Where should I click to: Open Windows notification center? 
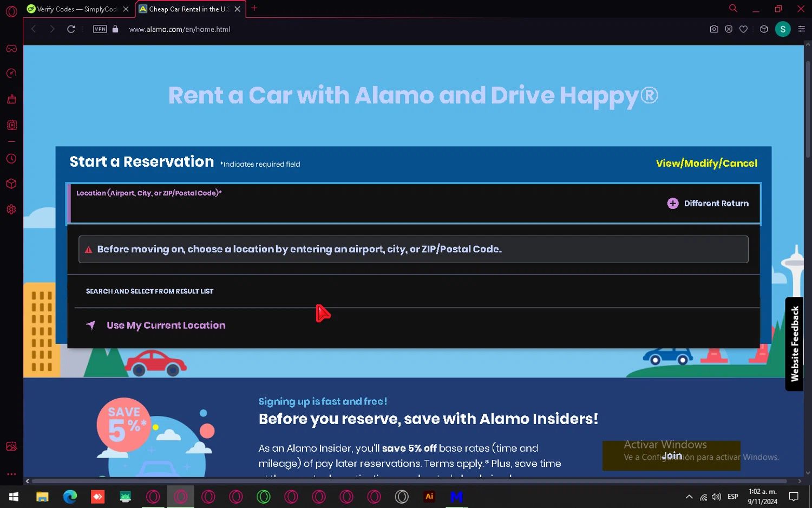point(794,497)
